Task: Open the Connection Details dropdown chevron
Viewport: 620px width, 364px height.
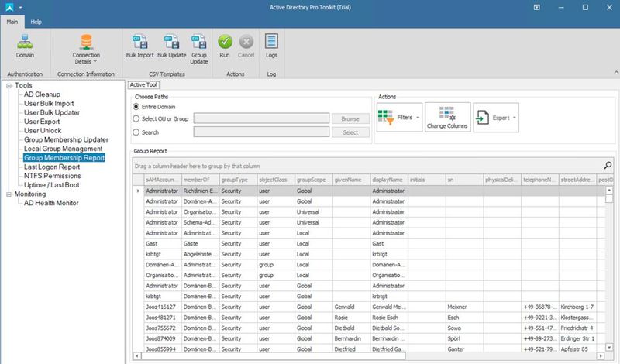Action: (x=95, y=62)
